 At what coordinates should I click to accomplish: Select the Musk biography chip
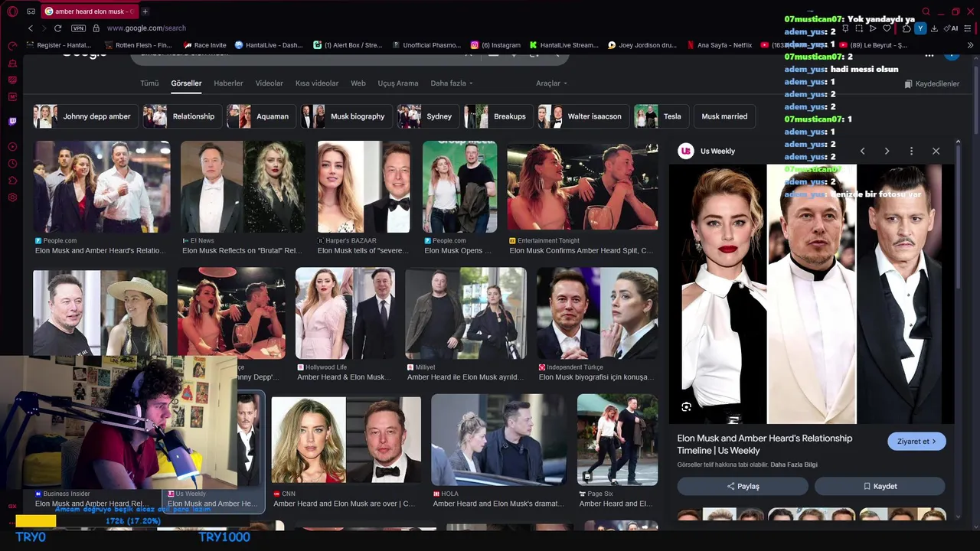coord(346,116)
